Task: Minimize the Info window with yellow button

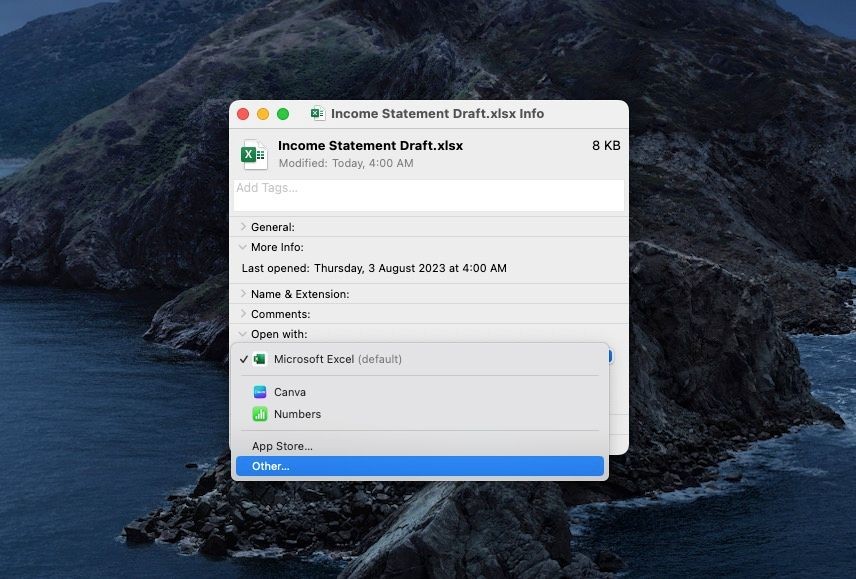Action: pyautogui.click(x=263, y=114)
